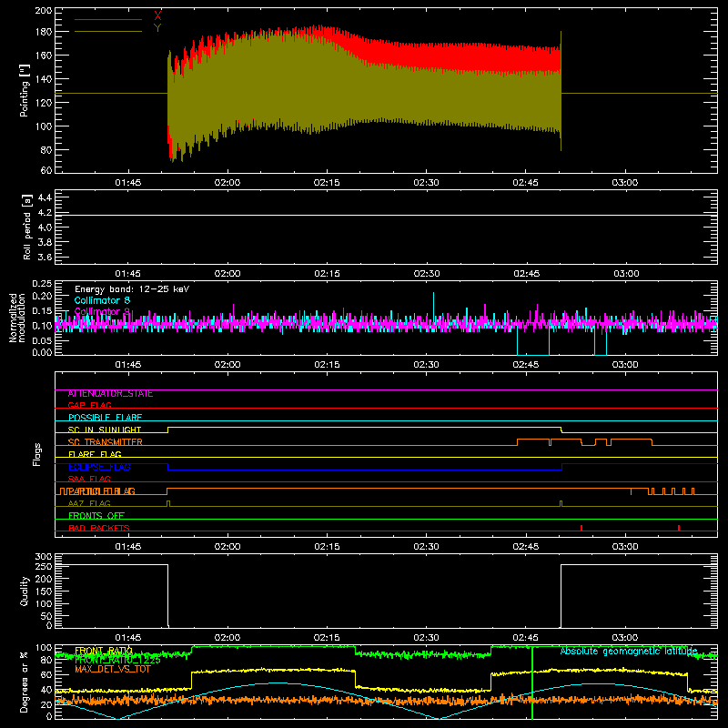Select the POSSIBLE_FLARE flag label
This screenshot has height=728, width=728.
[105, 418]
